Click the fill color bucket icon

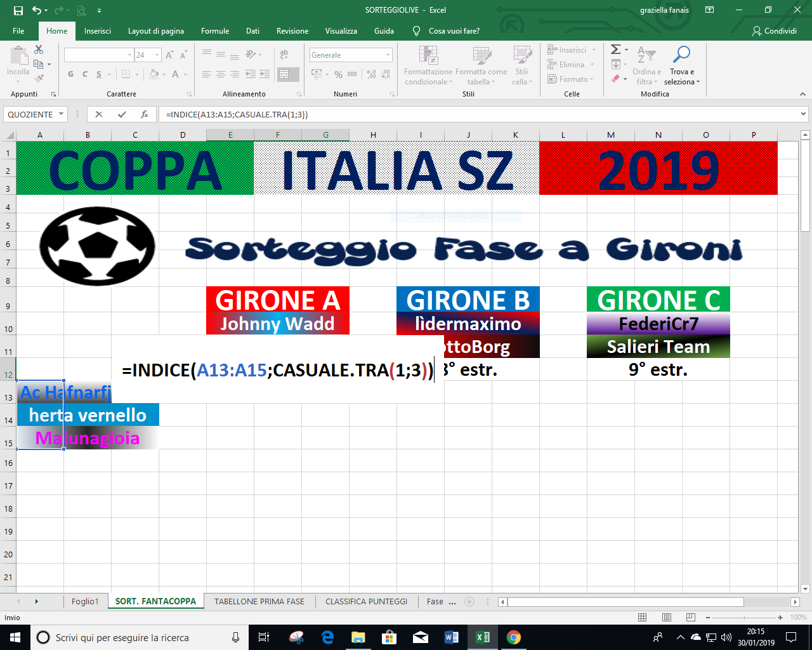154,74
